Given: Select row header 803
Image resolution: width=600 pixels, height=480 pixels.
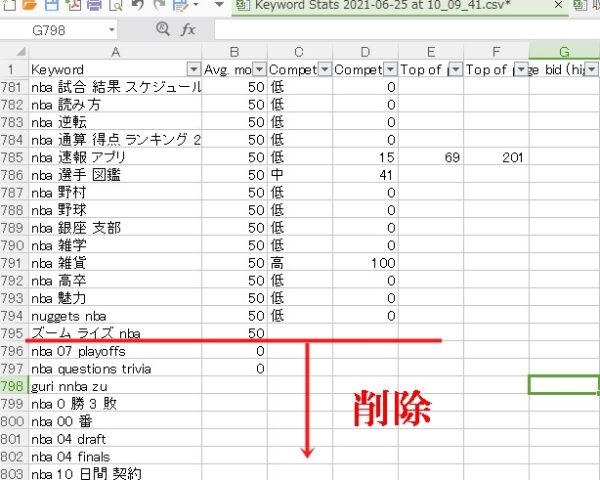Looking at the screenshot, I should (13, 474).
